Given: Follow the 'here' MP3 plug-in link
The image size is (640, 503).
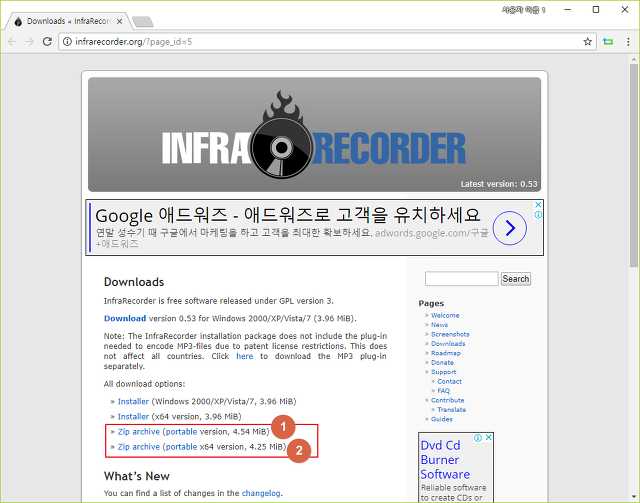Looking at the screenshot, I should [x=244, y=356].
